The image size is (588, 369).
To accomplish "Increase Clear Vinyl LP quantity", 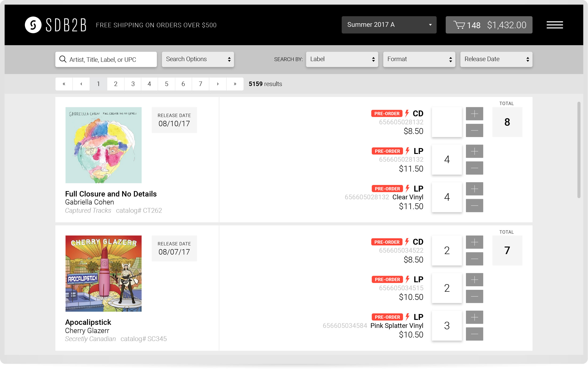I will pyautogui.click(x=474, y=189).
